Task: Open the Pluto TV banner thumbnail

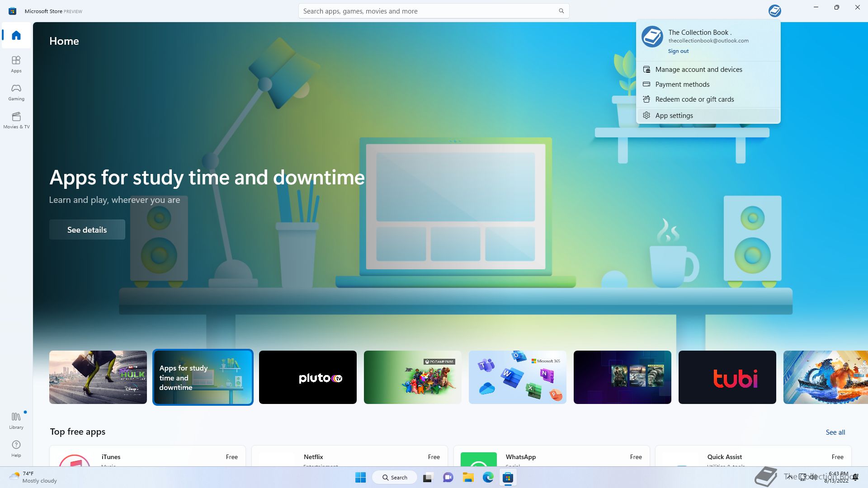Action: [308, 377]
